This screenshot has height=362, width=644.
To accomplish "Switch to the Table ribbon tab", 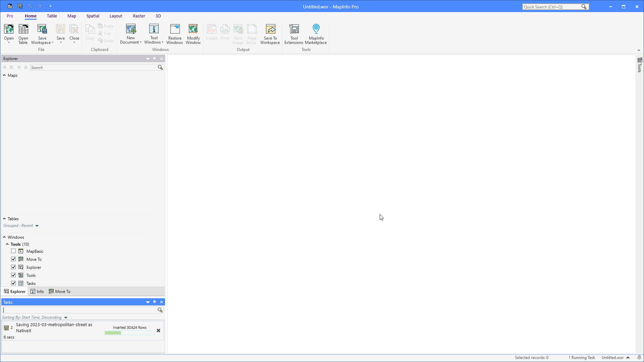I will click(52, 16).
